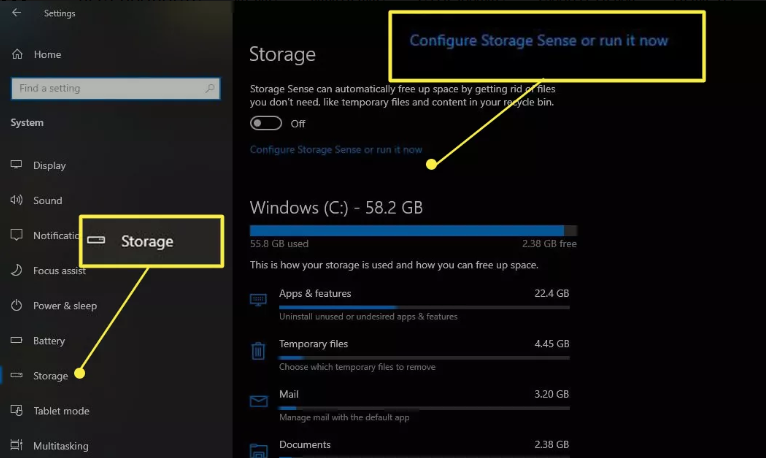Click the Windows (C:) - 58.2 GB heading
The width and height of the screenshot is (766, 458).
pos(336,208)
